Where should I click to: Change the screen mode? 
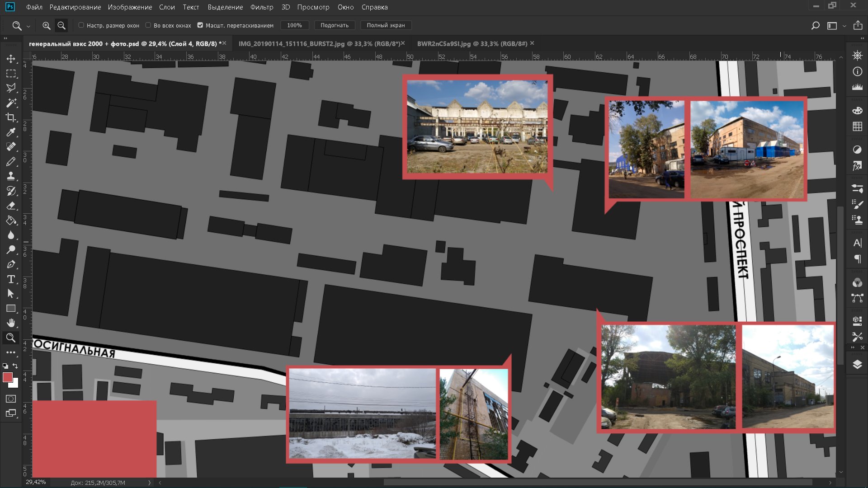pos(11,413)
